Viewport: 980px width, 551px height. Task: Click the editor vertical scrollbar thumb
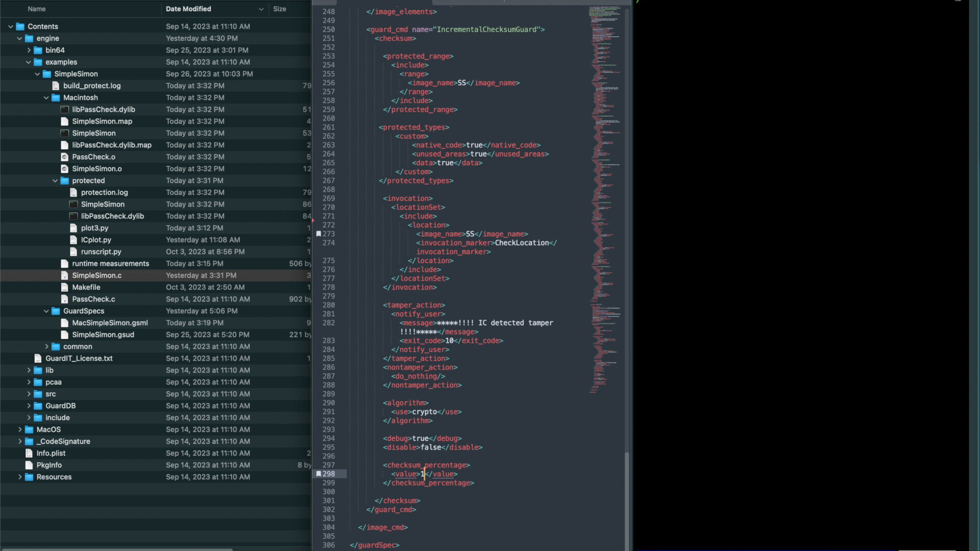(627, 500)
